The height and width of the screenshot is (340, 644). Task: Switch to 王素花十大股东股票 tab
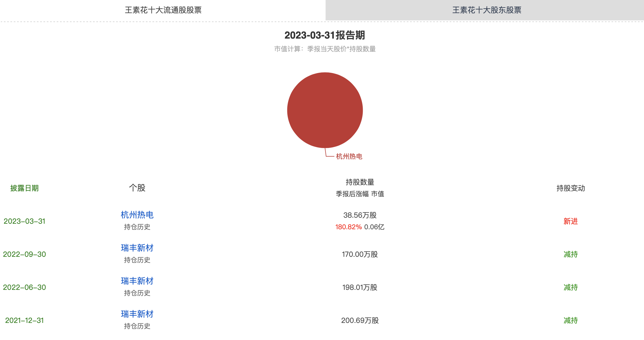[487, 10]
